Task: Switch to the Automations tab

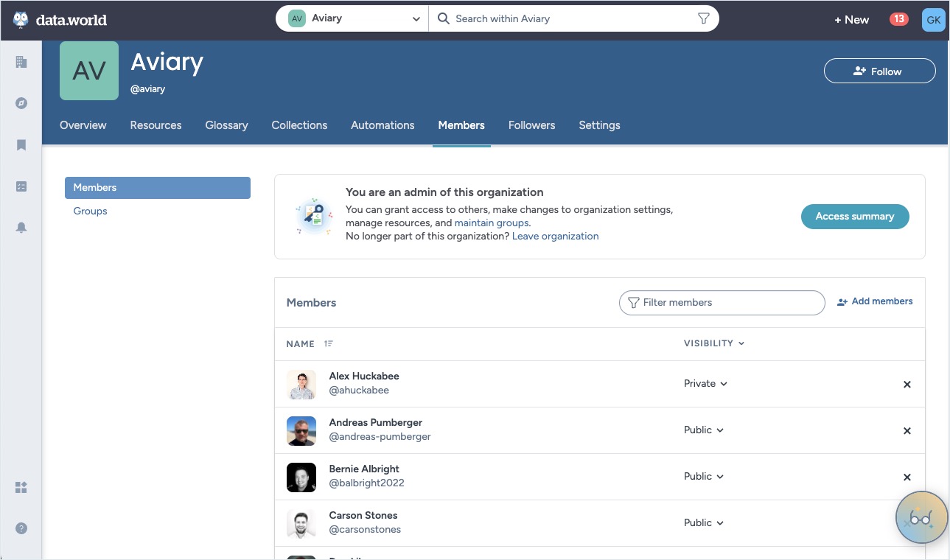Action: pos(383,125)
